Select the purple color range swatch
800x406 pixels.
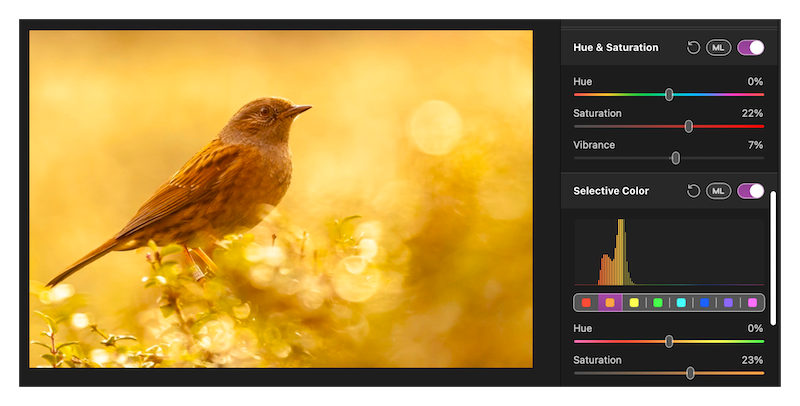coord(729,303)
